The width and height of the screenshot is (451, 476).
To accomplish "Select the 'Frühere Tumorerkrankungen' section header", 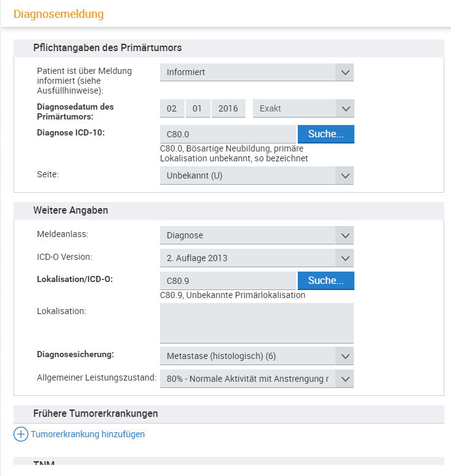I will (x=95, y=413).
